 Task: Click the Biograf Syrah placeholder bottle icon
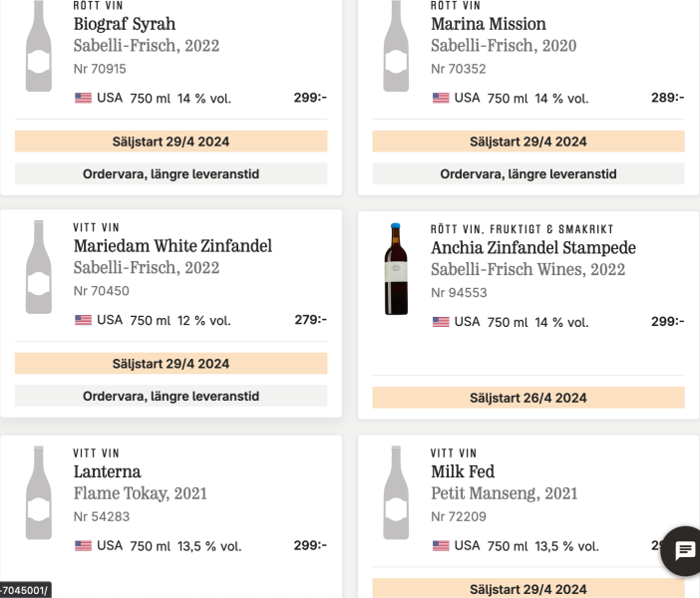point(39,46)
